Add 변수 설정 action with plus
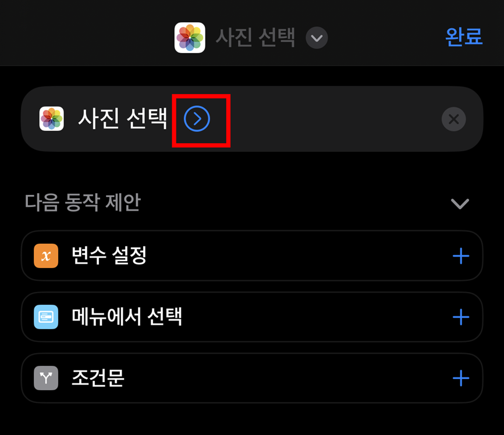Image resolution: width=504 pixels, height=435 pixels. (461, 256)
